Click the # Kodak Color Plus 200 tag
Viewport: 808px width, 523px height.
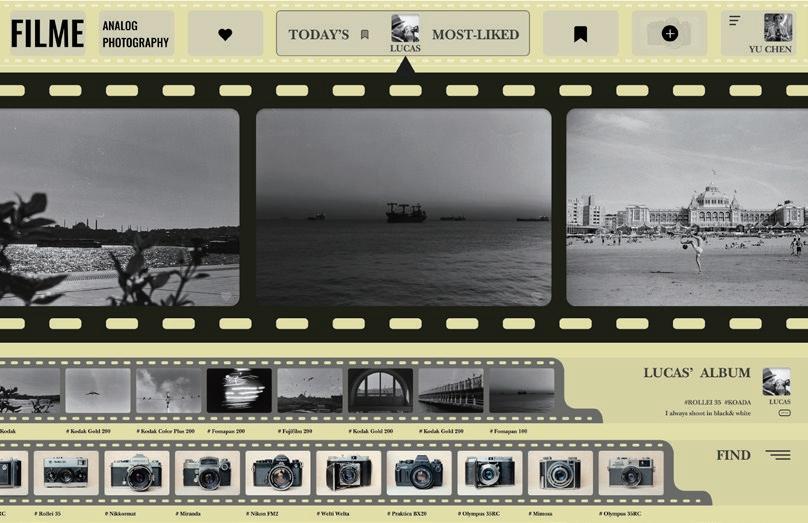click(165, 431)
